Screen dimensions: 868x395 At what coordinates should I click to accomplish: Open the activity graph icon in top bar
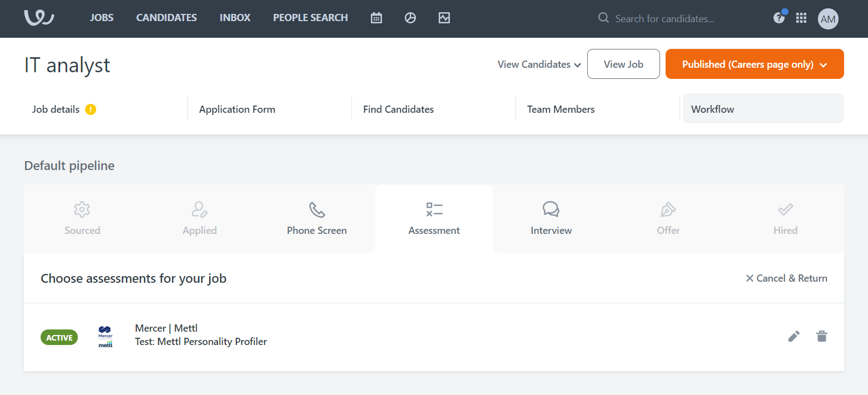click(444, 18)
